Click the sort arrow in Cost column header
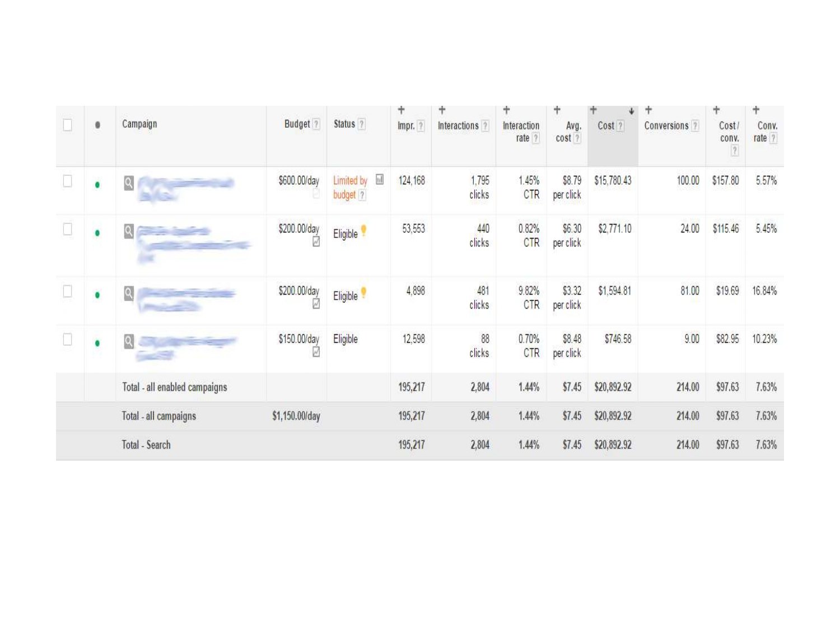The width and height of the screenshot is (840, 630). tap(632, 111)
